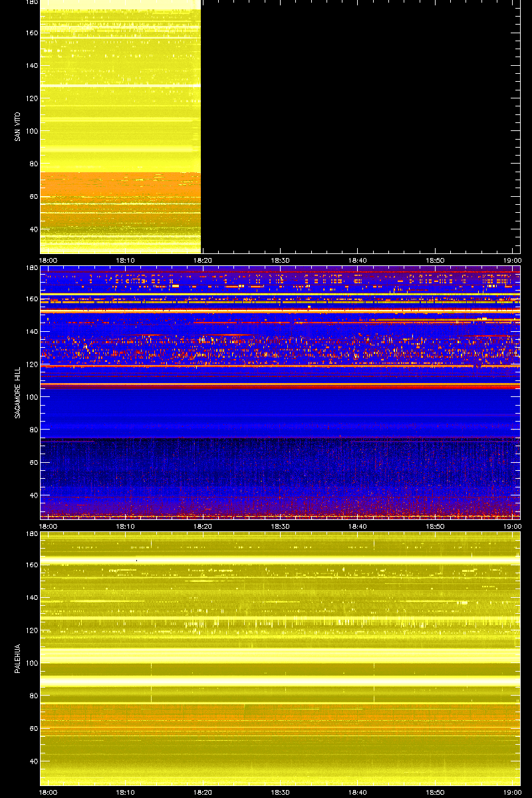The height and width of the screenshot is (798, 532).
Task: Click the 120 frequency tick of Palehua
Action: point(32,630)
